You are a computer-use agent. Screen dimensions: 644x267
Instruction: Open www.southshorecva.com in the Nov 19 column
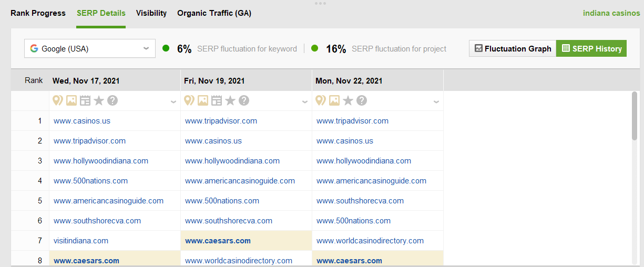pyautogui.click(x=229, y=221)
